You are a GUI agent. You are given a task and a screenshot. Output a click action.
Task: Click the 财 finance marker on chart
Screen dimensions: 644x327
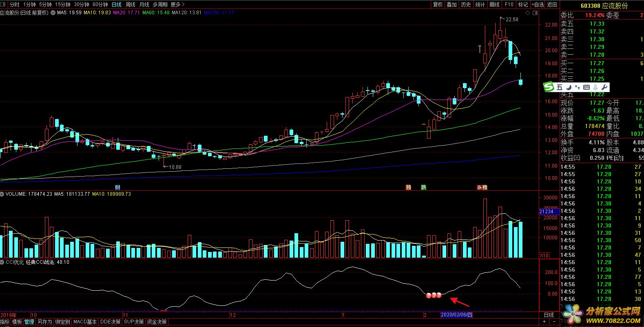(117, 188)
